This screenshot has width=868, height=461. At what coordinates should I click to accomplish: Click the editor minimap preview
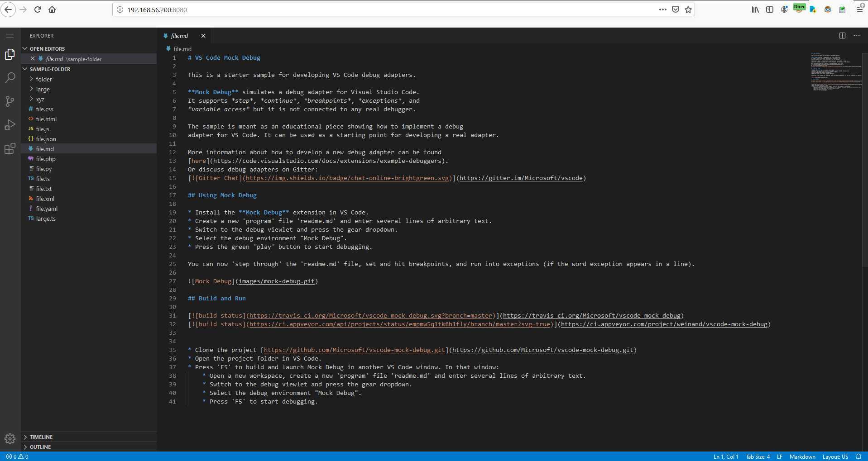[836, 72]
